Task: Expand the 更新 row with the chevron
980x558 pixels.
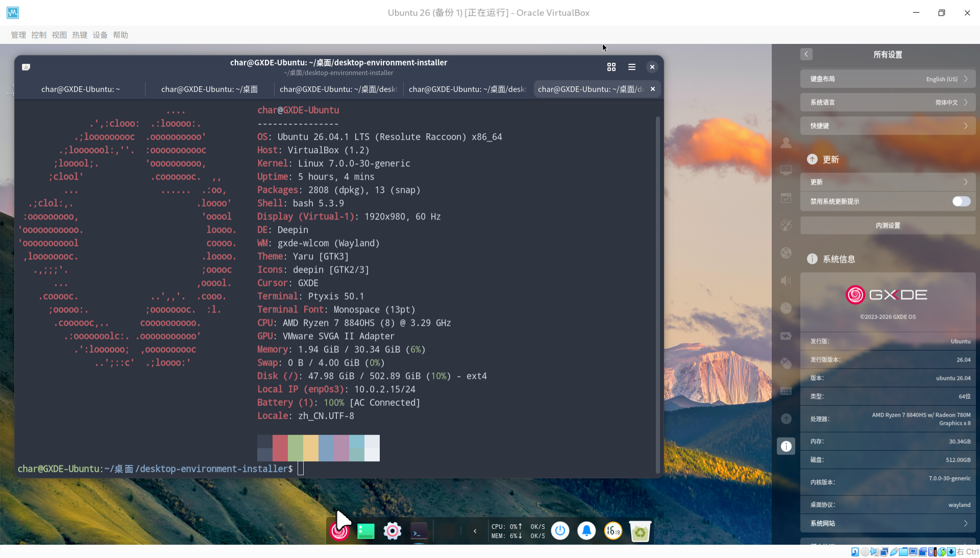Action: tap(888, 182)
